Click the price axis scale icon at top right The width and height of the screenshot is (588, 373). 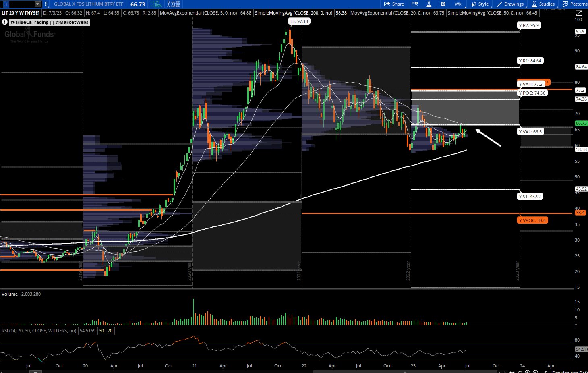tap(579, 13)
